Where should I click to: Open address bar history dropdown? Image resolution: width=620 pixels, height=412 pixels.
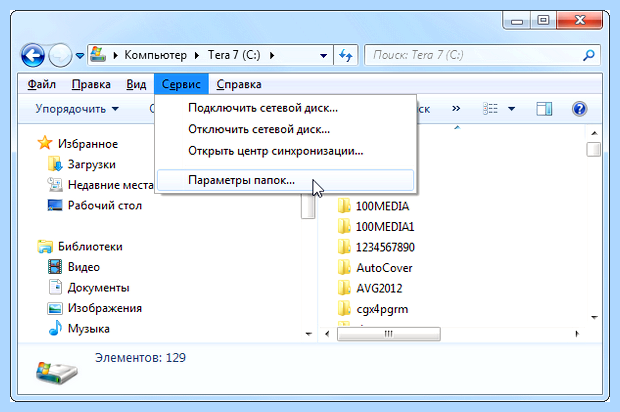[x=323, y=55]
